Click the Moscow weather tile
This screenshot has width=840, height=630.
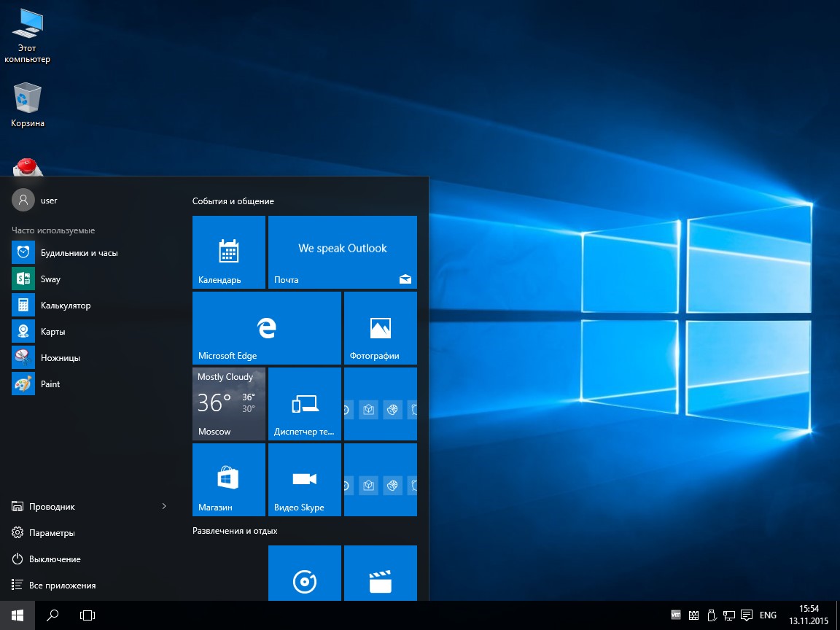[x=229, y=404]
